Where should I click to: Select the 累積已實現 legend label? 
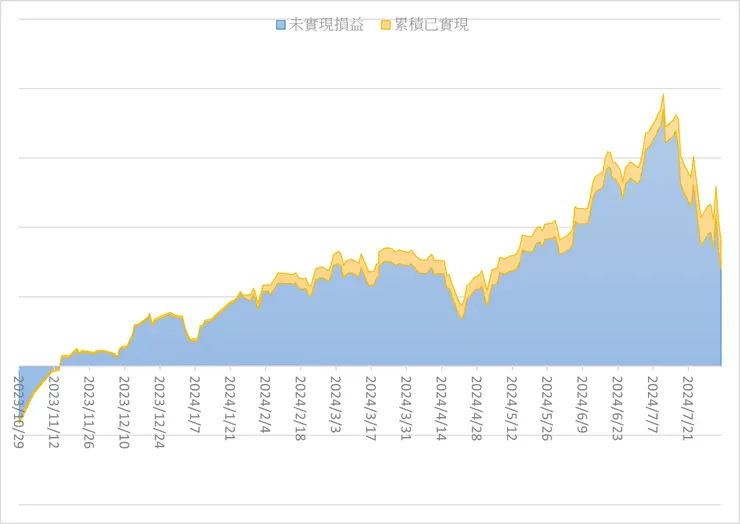point(431,25)
